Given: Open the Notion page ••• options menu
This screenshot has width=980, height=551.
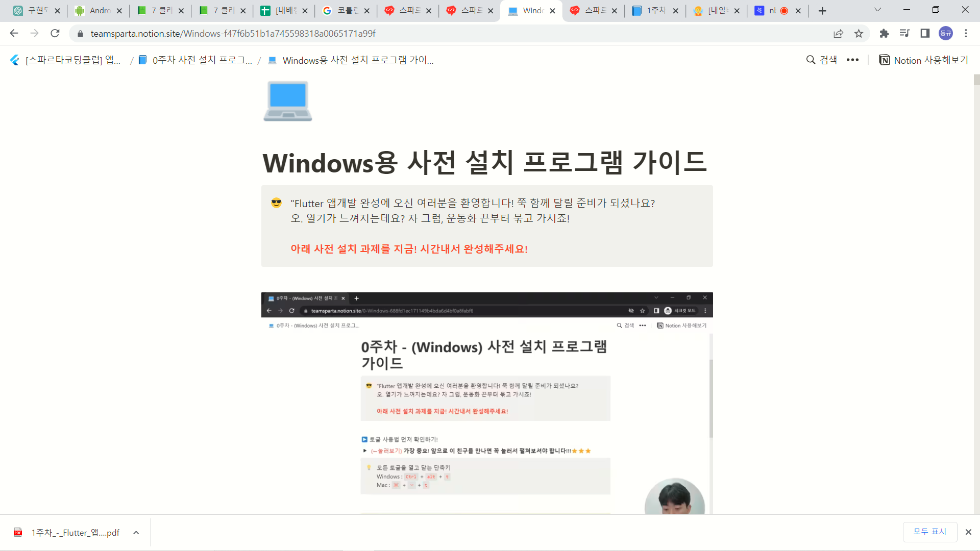Looking at the screenshot, I should point(852,60).
